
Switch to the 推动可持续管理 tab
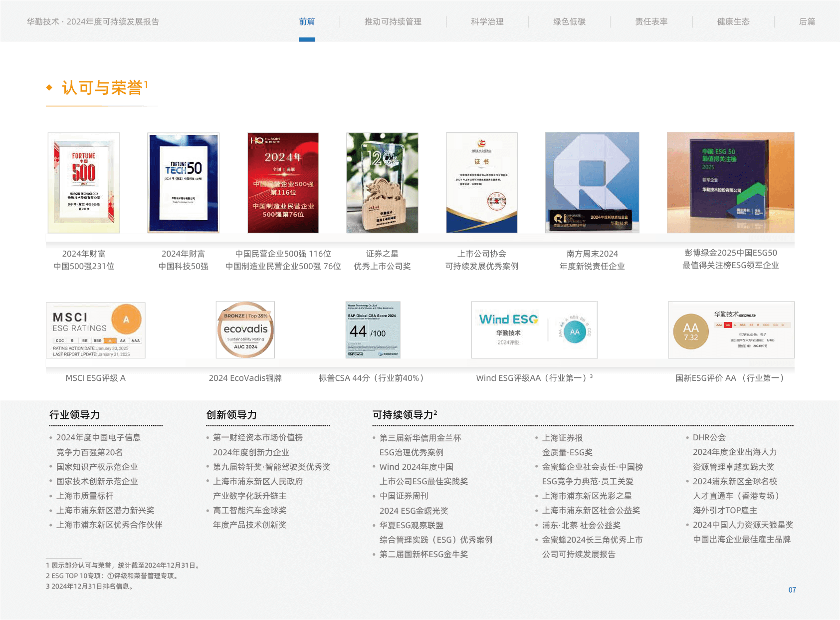click(x=393, y=21)
